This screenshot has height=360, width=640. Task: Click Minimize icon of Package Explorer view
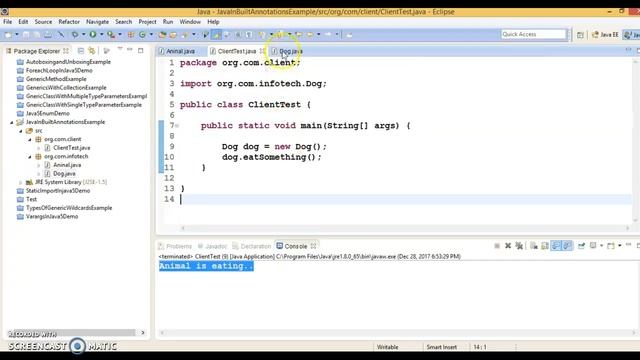[130, 50]
